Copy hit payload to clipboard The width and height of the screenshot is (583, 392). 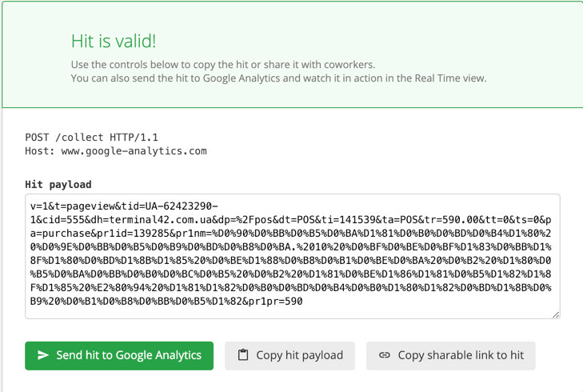click(x=290, y=355)
